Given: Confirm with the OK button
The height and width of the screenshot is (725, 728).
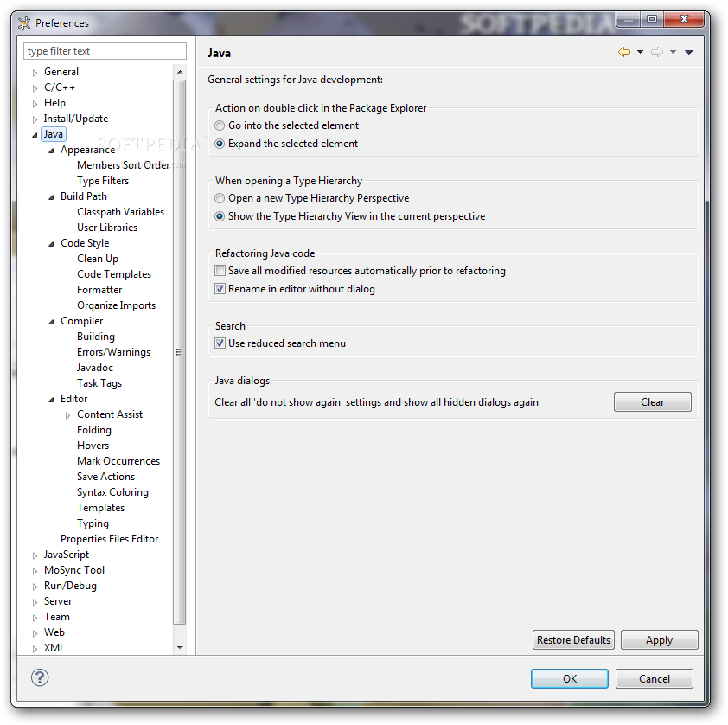Looking at the screenshot, I should (570, 678).
